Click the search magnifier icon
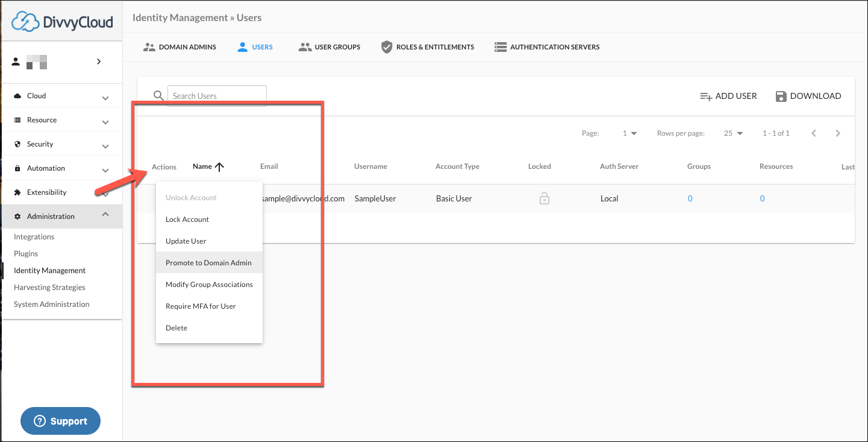This screenshot has width=868, height=442. point(158,96)
